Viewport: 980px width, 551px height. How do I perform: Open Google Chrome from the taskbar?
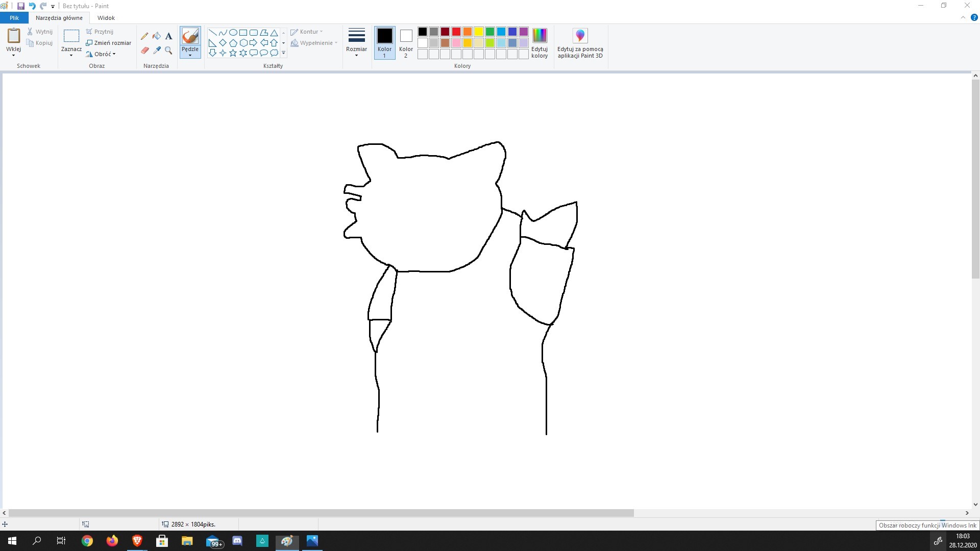click(87, 541)
